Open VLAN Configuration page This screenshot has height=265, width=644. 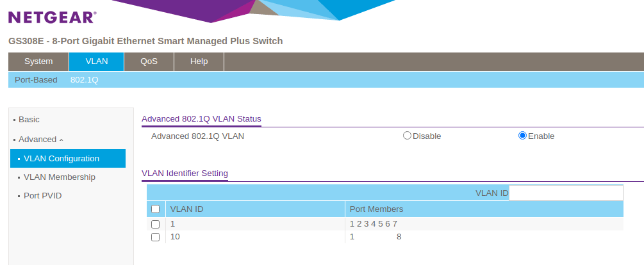61,159
